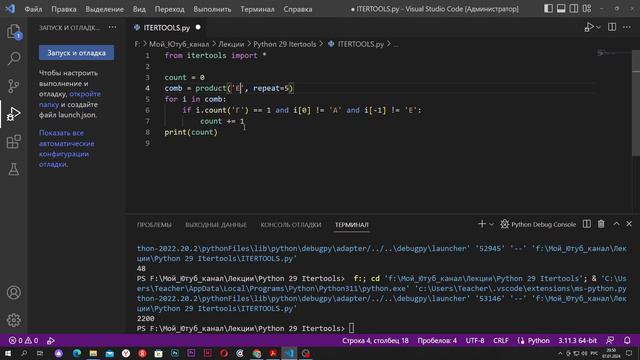Viewport: 640px width, 360px height.
Task: Open the Windows Start button
Action: pyautogui.click(x=8, y=353)
